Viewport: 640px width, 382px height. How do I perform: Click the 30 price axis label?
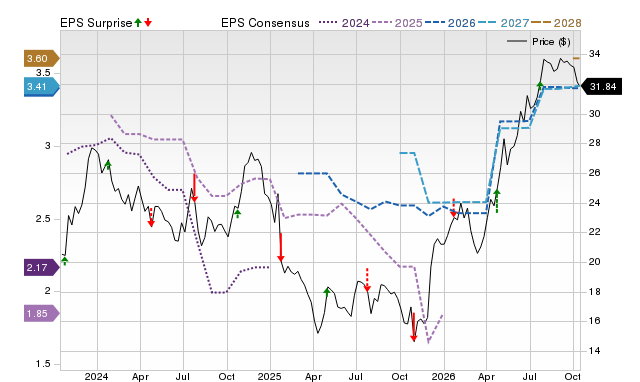[595, 113]
